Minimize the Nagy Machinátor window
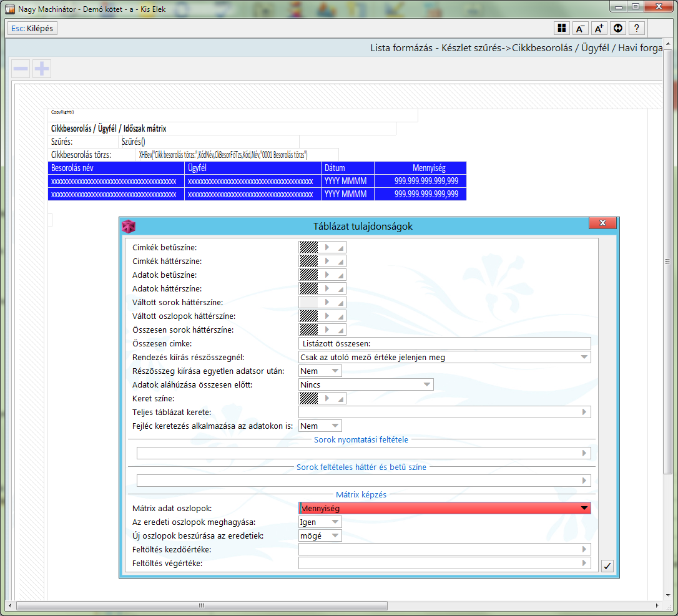 tap(619, 6)
